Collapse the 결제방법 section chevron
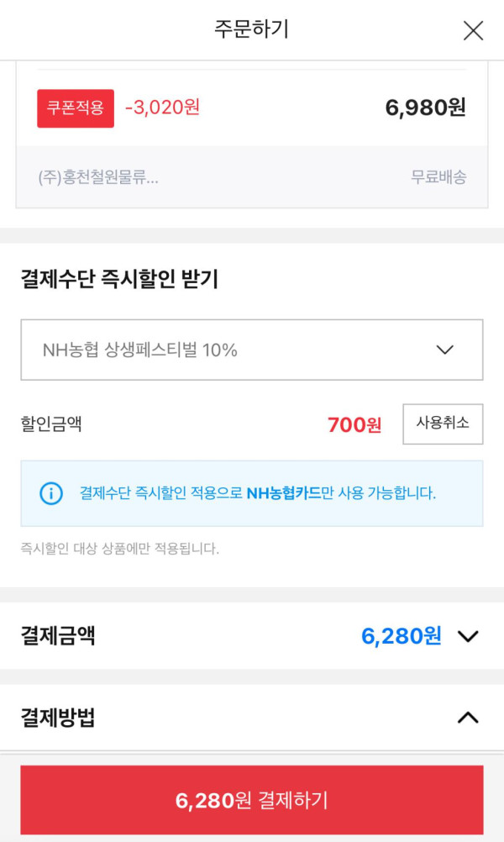Viewport: 504px width, 842px height. pyautogui.click(x=468, y=718)
